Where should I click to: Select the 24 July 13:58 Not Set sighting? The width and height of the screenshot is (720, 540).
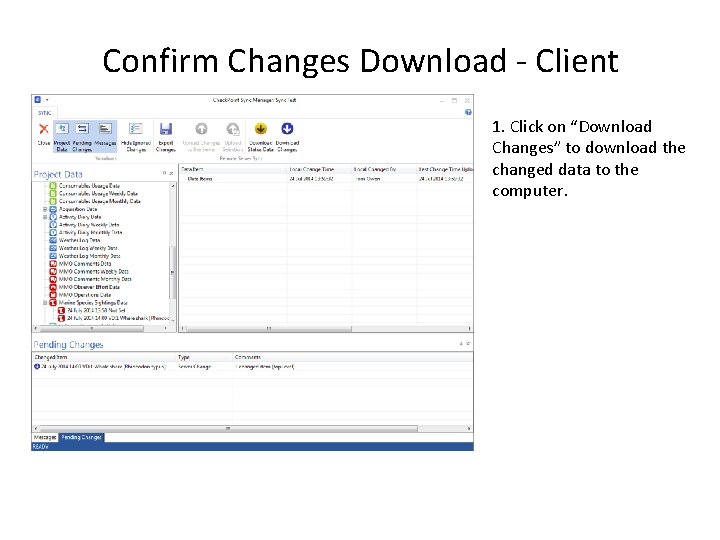point(96,311)
